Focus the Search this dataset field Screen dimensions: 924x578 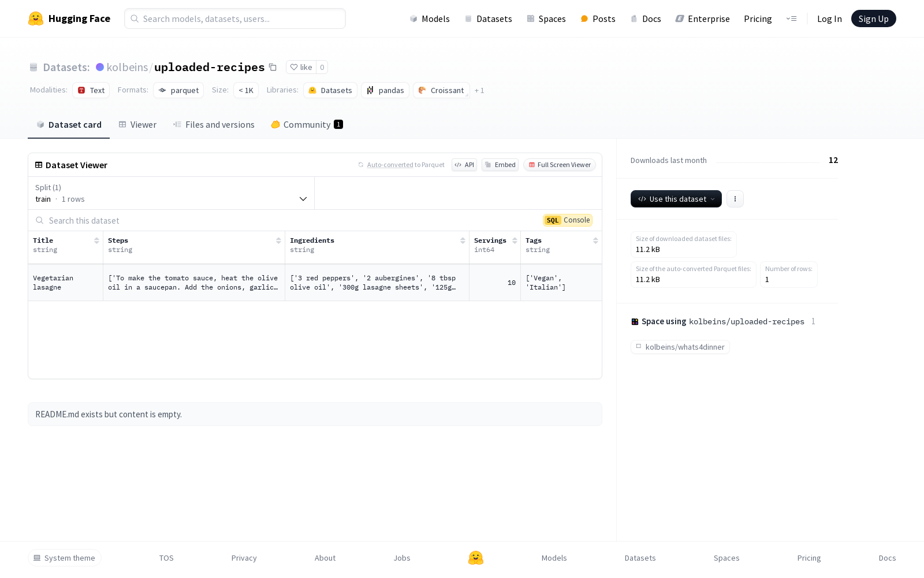(283, 220)
